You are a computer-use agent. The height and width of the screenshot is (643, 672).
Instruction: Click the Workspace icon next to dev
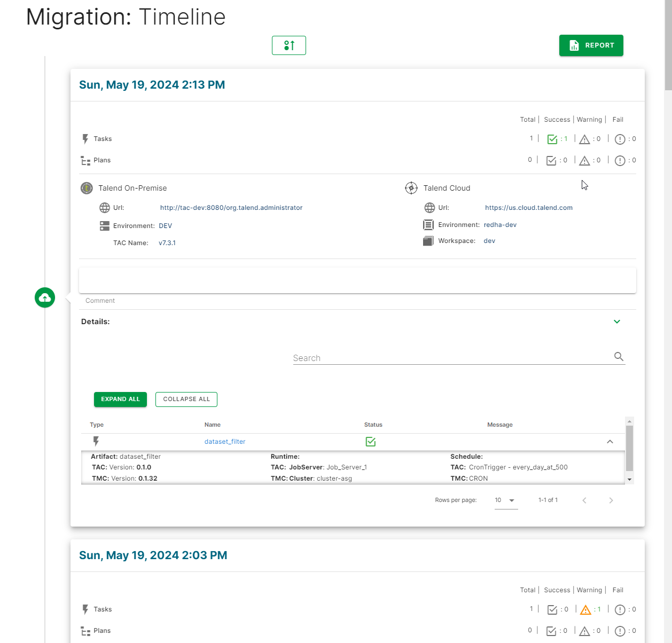428,241
